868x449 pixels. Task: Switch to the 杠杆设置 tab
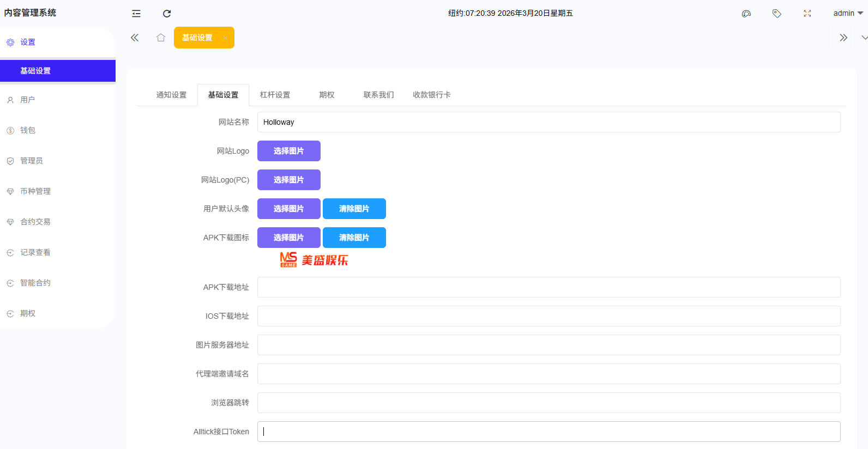275,95
